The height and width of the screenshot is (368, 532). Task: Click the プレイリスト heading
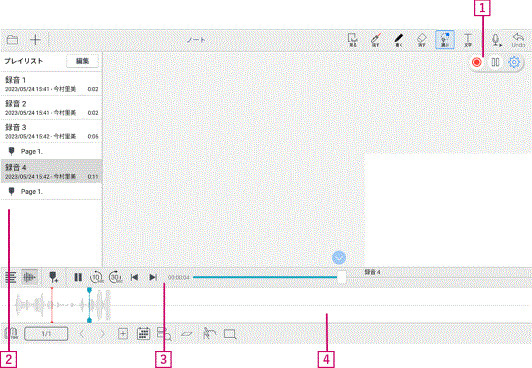24,61
